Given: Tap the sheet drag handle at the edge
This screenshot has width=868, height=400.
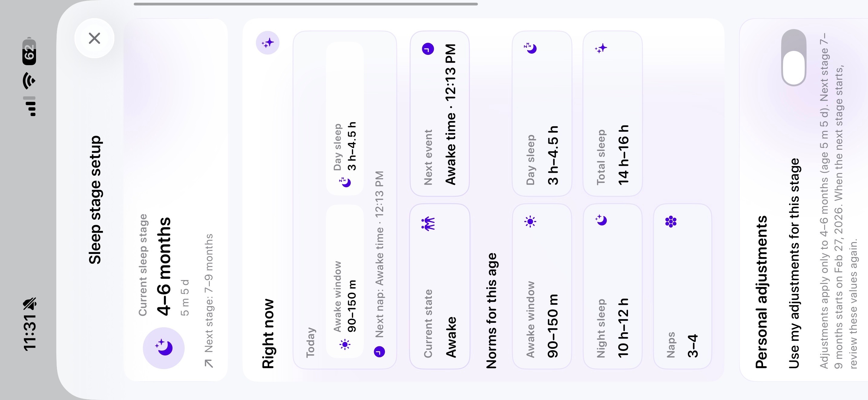Looking at the screenshot, I should point(306,4).
